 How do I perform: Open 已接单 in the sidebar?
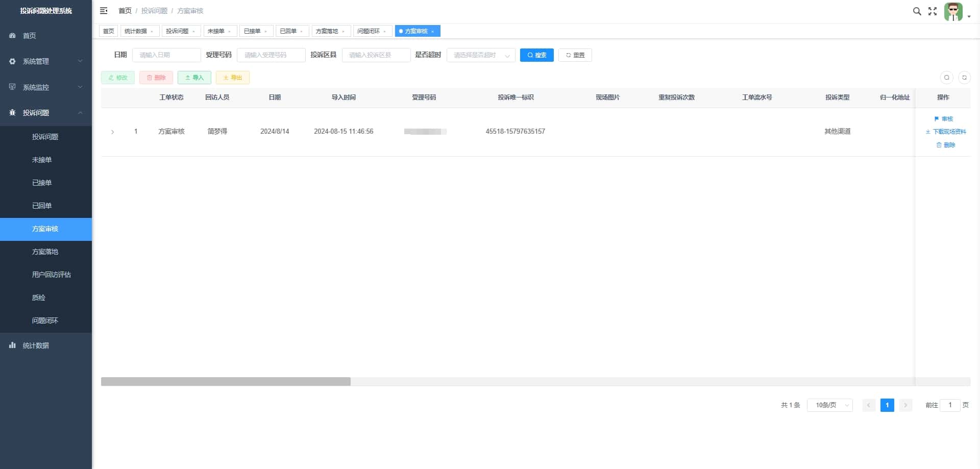point(46,183)
